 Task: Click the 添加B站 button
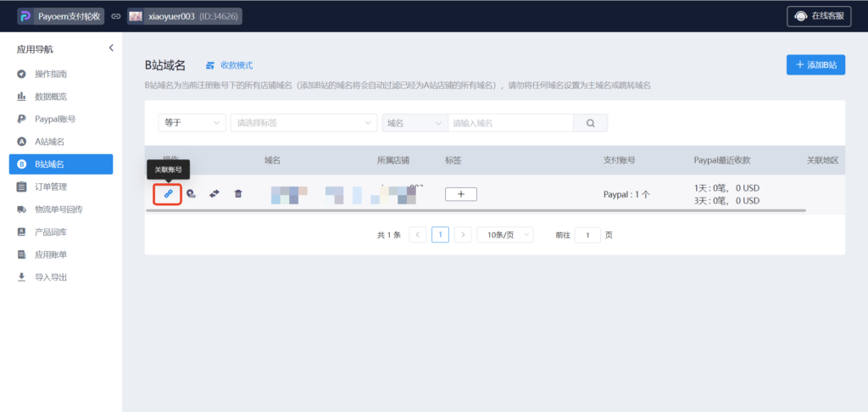pyautogui.click(x=815, y=65)
